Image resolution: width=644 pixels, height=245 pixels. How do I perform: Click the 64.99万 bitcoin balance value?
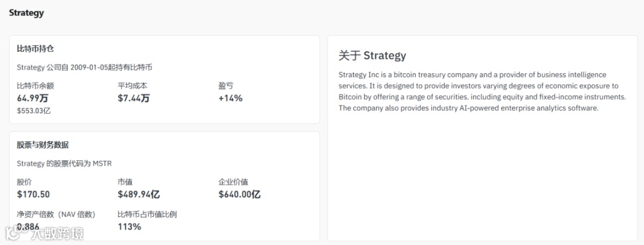coord(33,98)
